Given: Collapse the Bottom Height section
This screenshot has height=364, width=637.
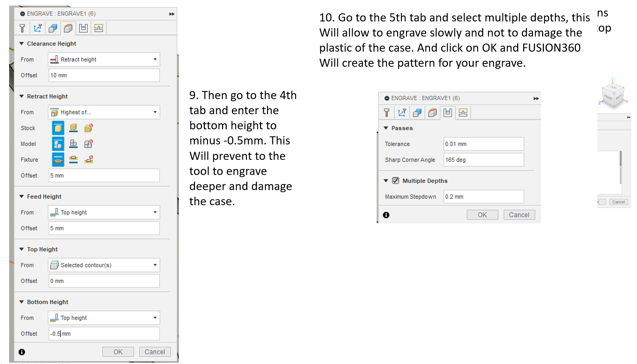Looking at the screenshot, I should (22, 302).
